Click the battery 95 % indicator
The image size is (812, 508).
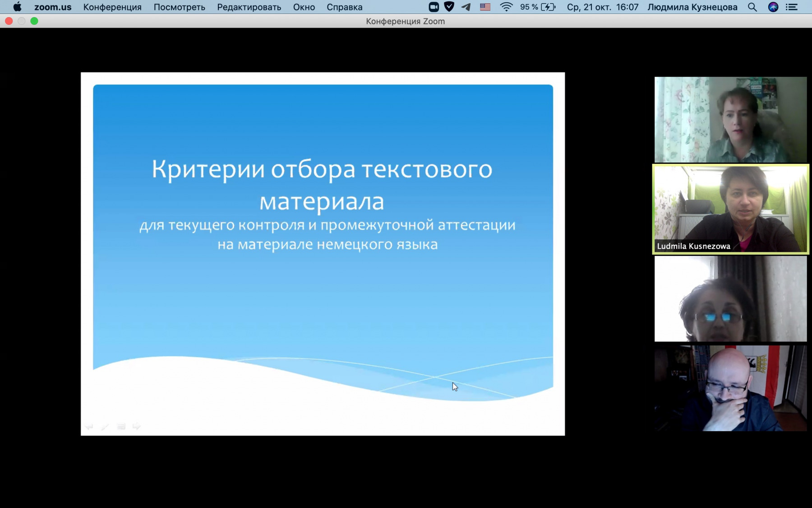tap(538, 7)
